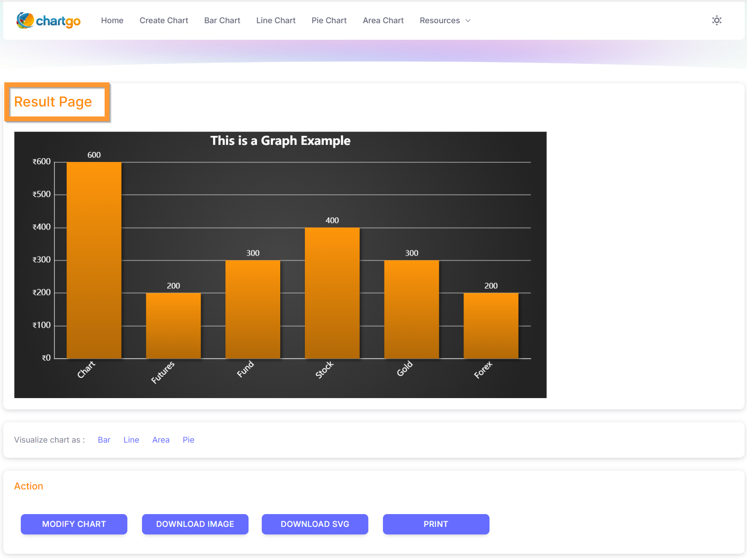
Task: Navigate to Line Chart page
Action: (276, 21)
